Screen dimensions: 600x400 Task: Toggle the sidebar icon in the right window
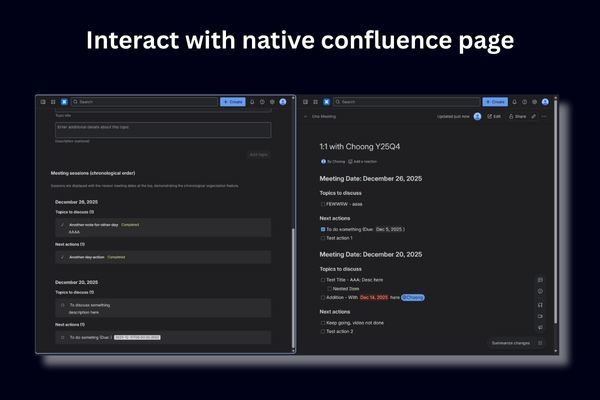point(305,102)
